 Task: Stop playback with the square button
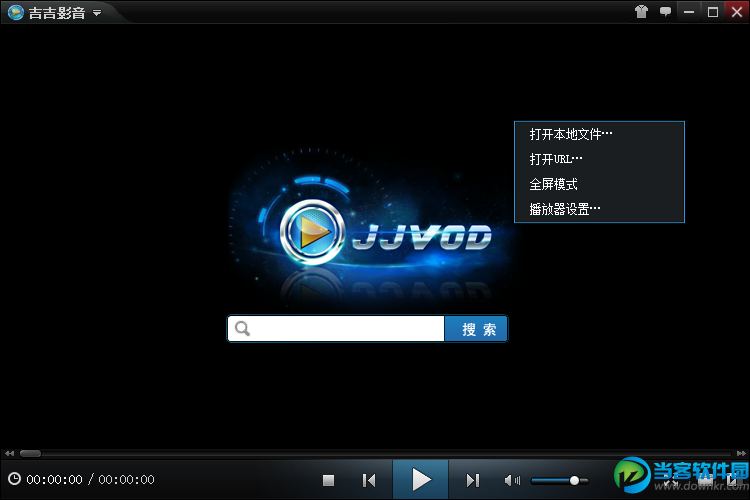[x=328, y=480]
